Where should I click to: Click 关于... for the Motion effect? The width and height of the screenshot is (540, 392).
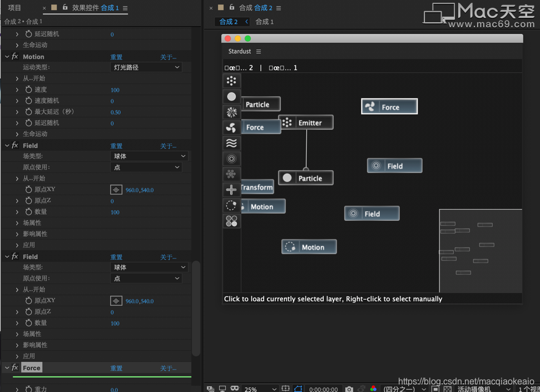click(168, 57)
